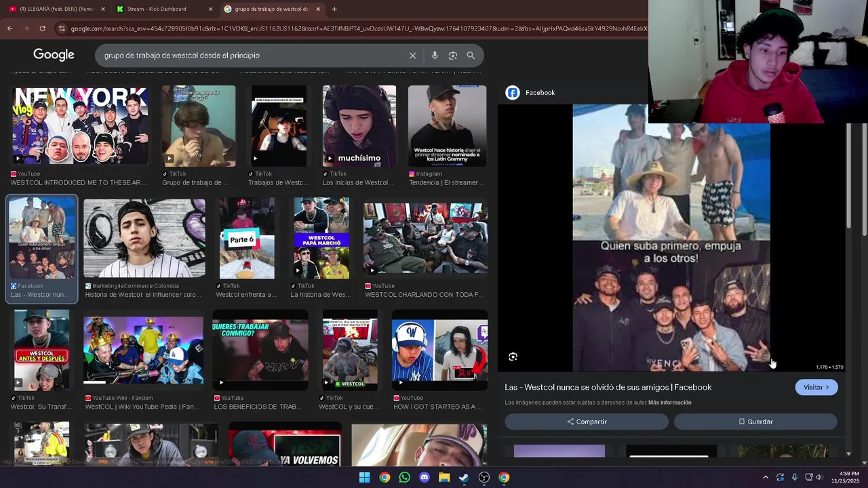
Task: Open 'Trabajos de Westc...' TikTok thumbnail
Action: [279, 125]
